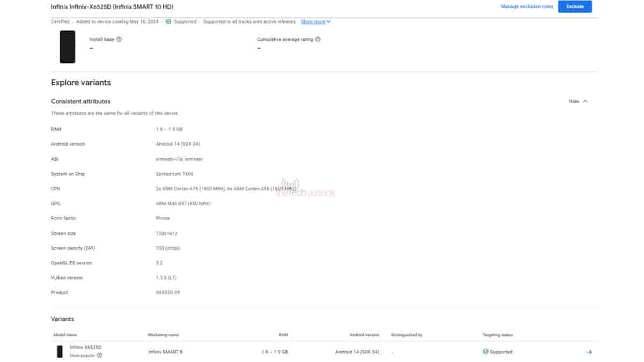Select the Infinix X6525D device title
This screenshot has width=644, height=362.
[111, 6]
